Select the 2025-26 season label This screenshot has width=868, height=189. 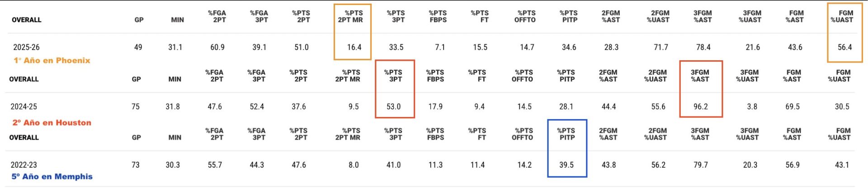26,47
